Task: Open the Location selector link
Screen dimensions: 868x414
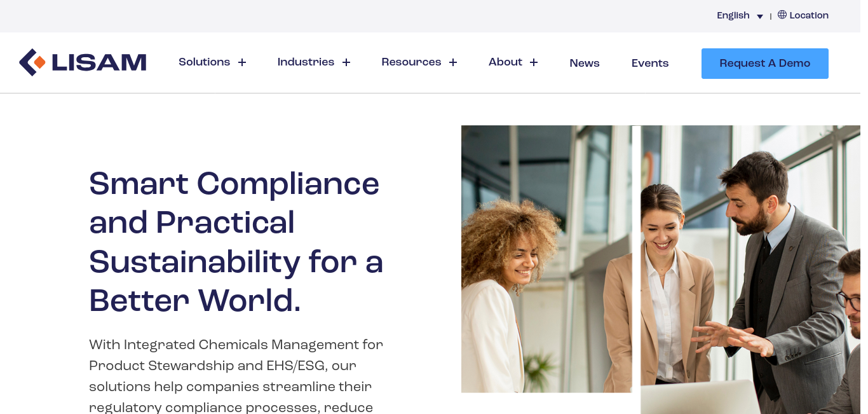Action: coord(803,15)
